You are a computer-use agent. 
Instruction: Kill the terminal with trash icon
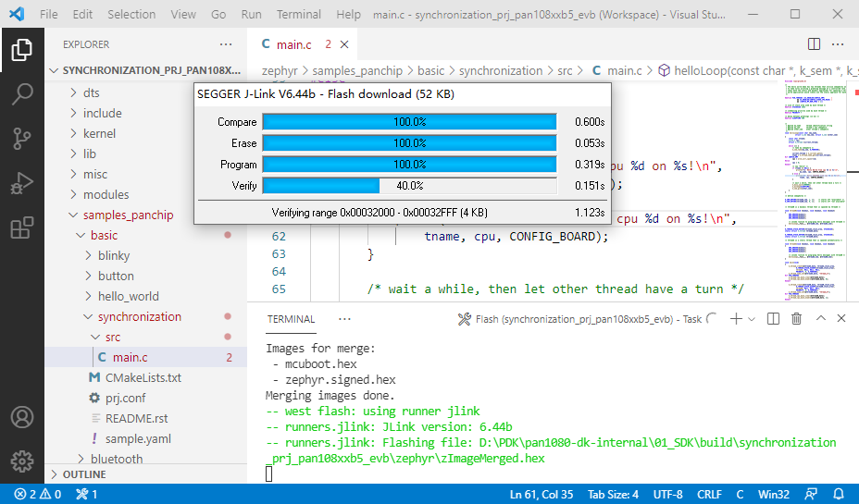pyautogui.click(x=797, y=318)
